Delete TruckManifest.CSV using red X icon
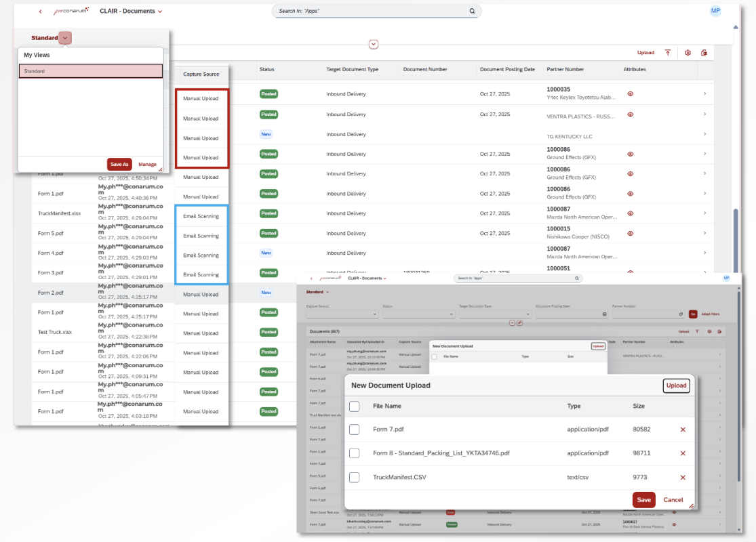The width and height of the screenshot is (756, 542). [683, 478]
